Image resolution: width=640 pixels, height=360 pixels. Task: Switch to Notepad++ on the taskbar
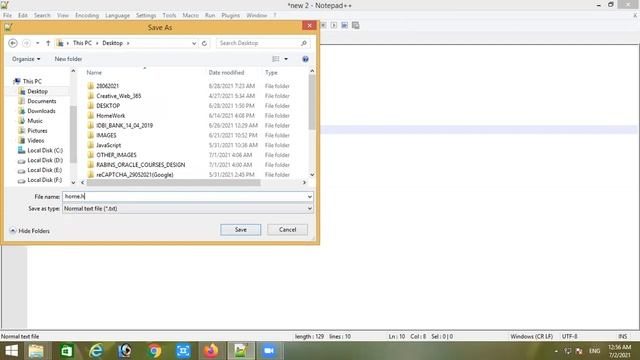pyautogui.click(x=241, y=351)
